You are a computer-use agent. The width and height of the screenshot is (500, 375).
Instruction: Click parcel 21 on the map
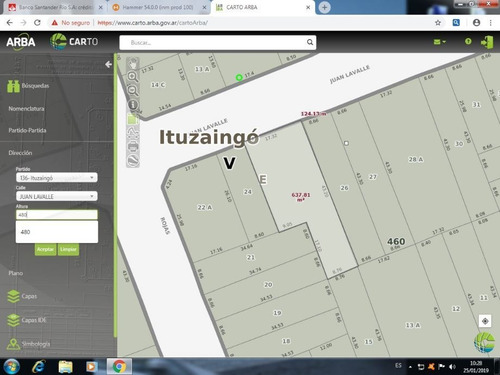click(x=251, y=257)
